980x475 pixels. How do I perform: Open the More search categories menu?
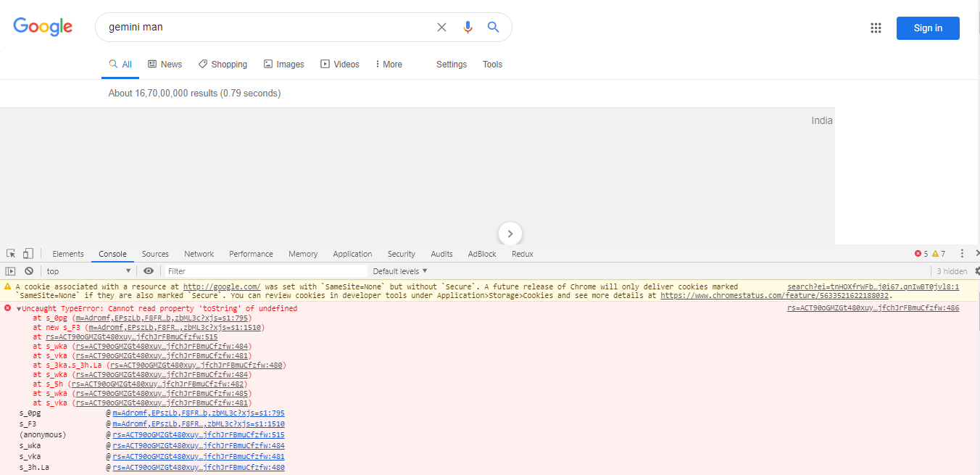tap(389, 65)
